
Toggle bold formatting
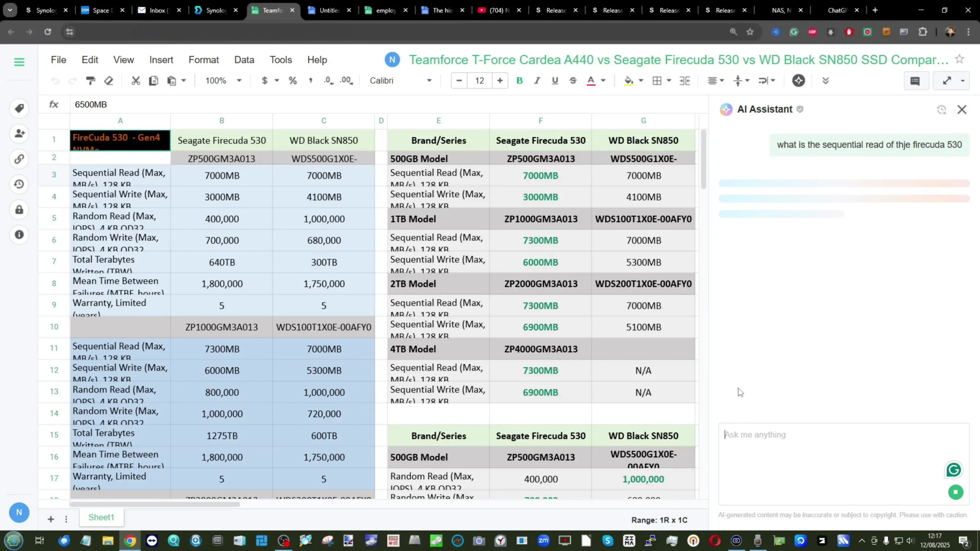click(x=519, y=81)
